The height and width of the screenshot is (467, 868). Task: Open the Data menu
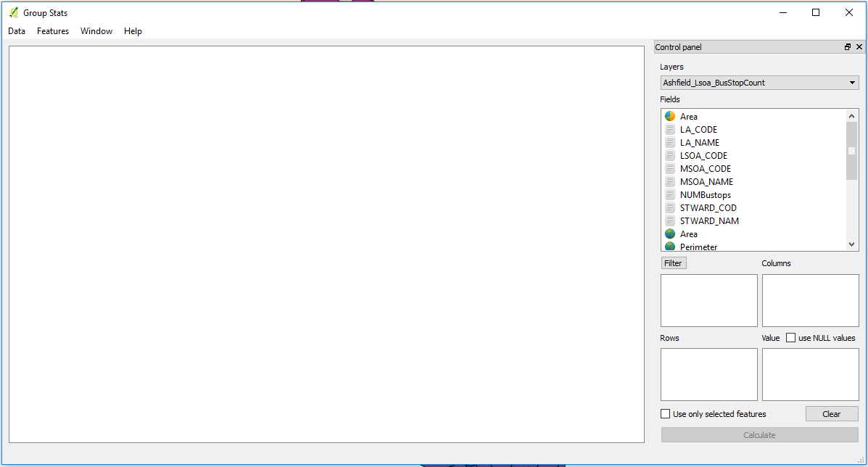coord(17,31)
